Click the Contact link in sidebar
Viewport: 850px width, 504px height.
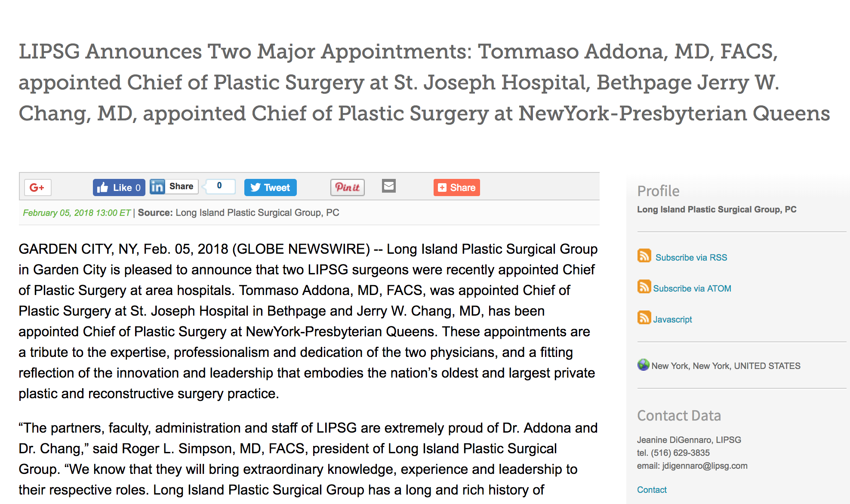pyautogui.click(x=652, y=490)
